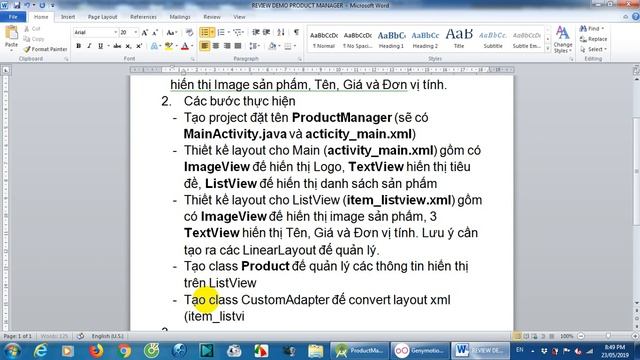Expand the Styles gallery More arrow

pyautogui.click(x=548, y=49)
